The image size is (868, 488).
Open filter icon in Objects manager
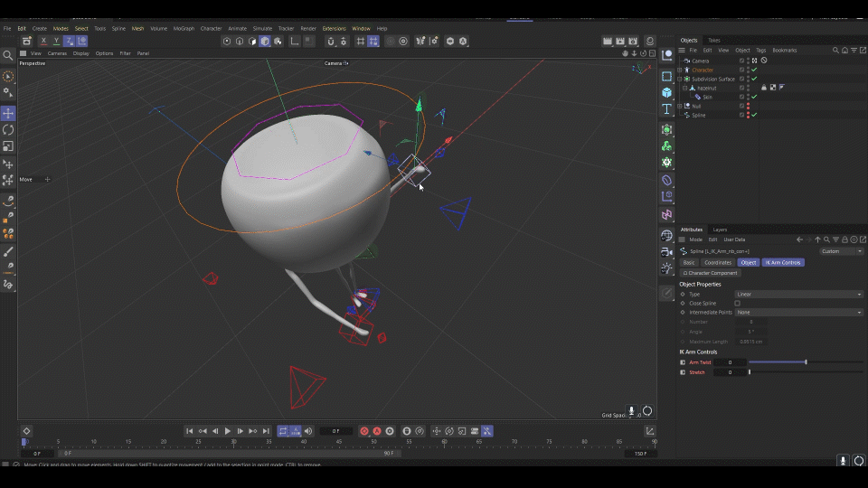(854, 51)
